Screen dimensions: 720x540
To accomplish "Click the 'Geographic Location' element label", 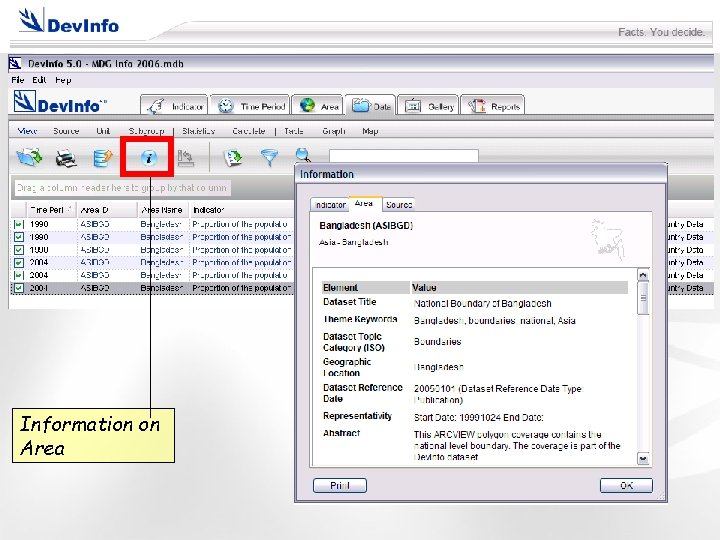I will coord(347,367).
